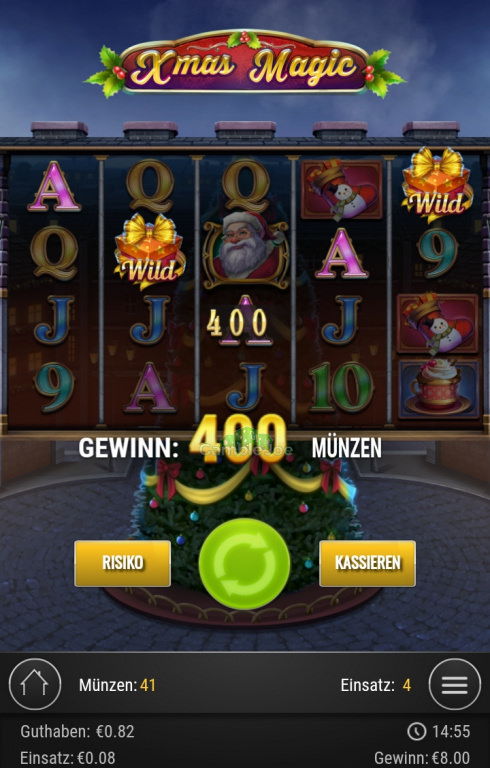Click the Santa Claus symbol

(x=246, y=249)
